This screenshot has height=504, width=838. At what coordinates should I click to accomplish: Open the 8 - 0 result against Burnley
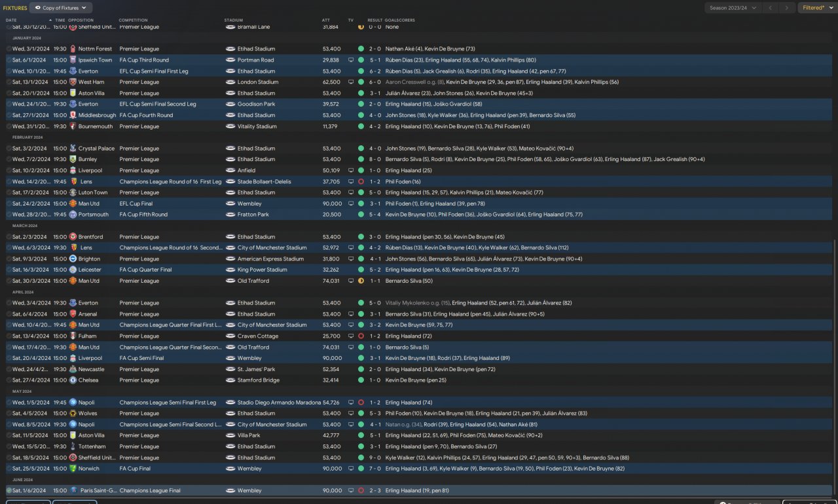pyautogui.click(x=374, y=160)
